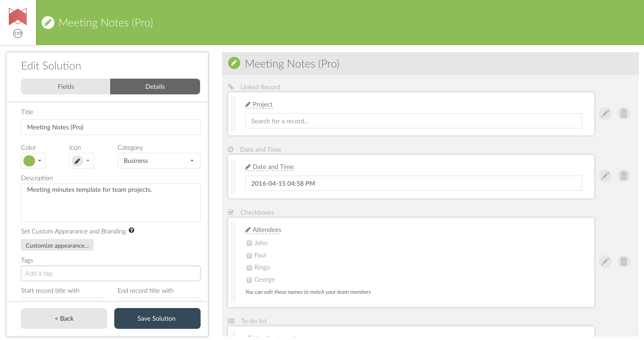
Task: Click the 199 notification count badge
Action: [18, 33]
